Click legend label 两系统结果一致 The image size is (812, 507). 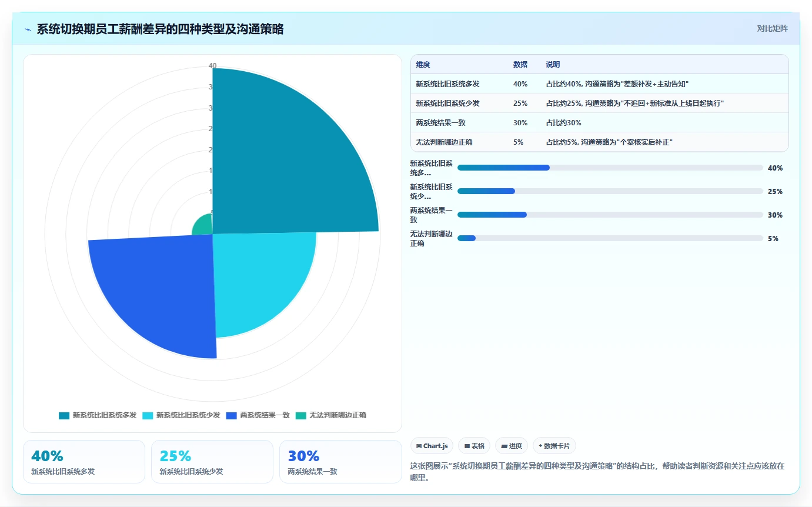(265, 415)
